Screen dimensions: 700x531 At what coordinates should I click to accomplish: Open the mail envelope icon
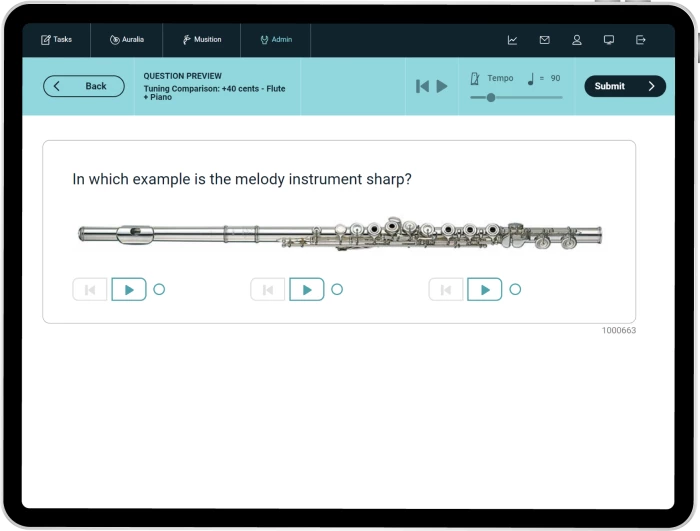click(544, 40)
